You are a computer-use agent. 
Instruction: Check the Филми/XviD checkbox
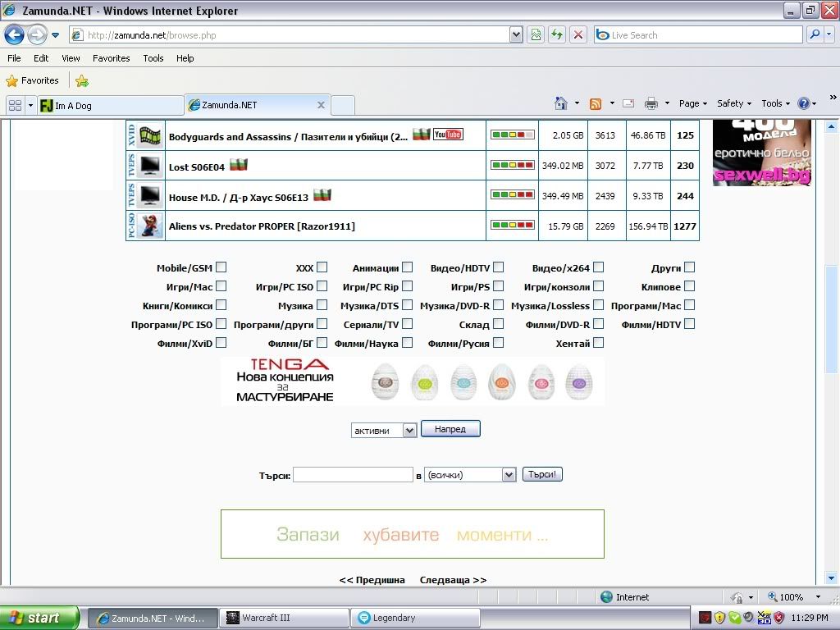[221, 342]
